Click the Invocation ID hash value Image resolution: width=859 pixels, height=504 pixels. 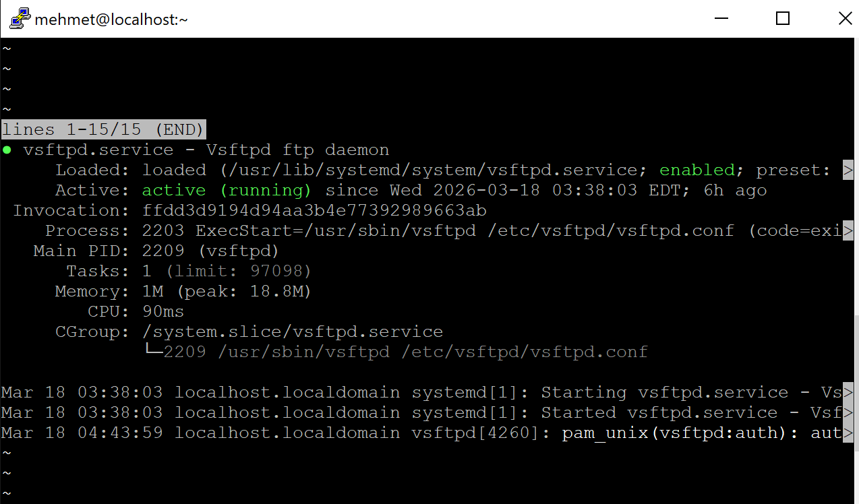(314, 210)
